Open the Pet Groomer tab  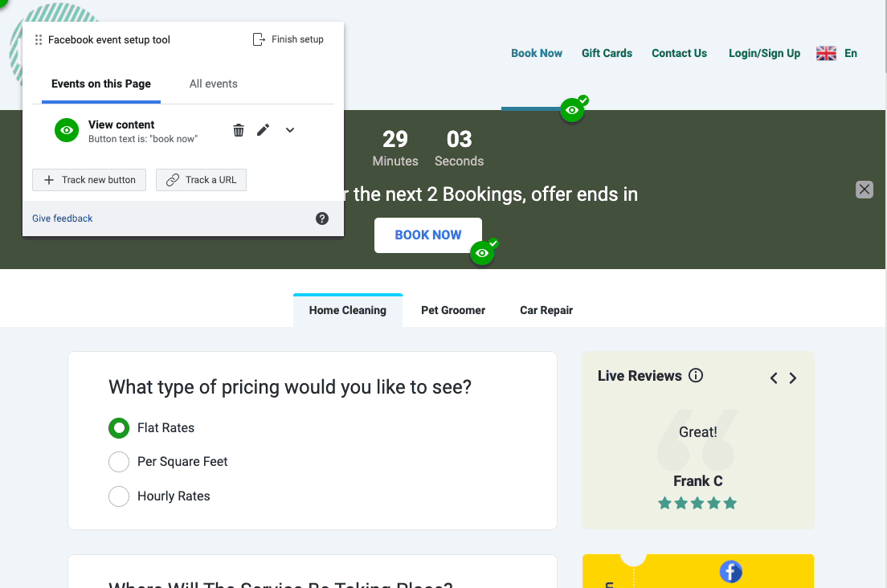(453, 310)
